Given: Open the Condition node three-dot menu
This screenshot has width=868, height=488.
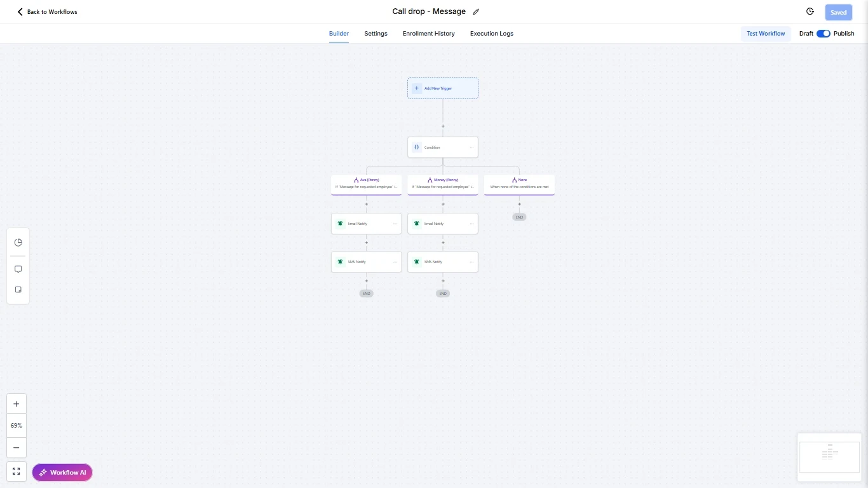Looking at the screenshot, I should (x=471, y=147).
